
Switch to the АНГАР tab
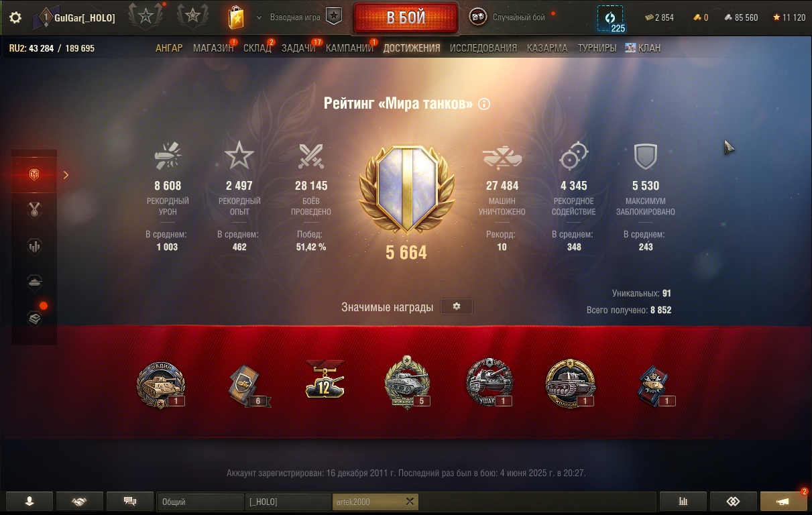pyautogui.click(x=169, y=48)
